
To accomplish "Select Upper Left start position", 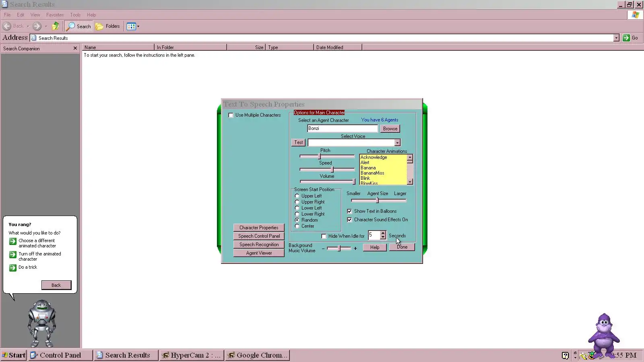I will (297, 196).
